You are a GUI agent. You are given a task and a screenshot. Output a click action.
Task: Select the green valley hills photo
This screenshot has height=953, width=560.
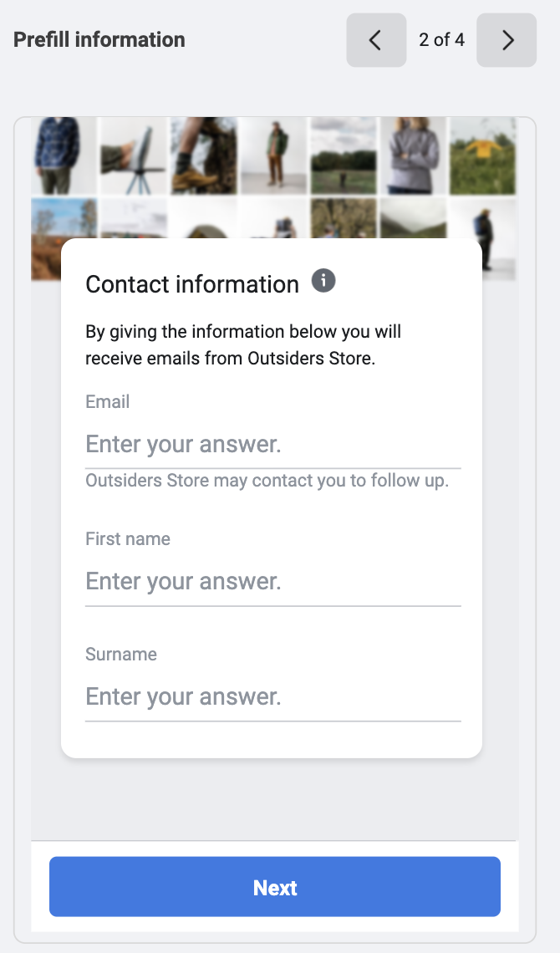413,219
